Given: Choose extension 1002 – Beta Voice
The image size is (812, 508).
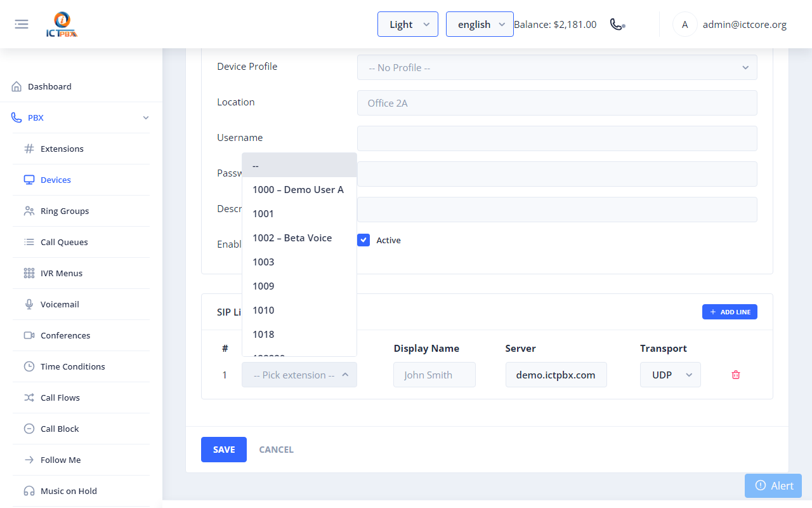Looking at the screenshot, I should [x=299, y=237].
